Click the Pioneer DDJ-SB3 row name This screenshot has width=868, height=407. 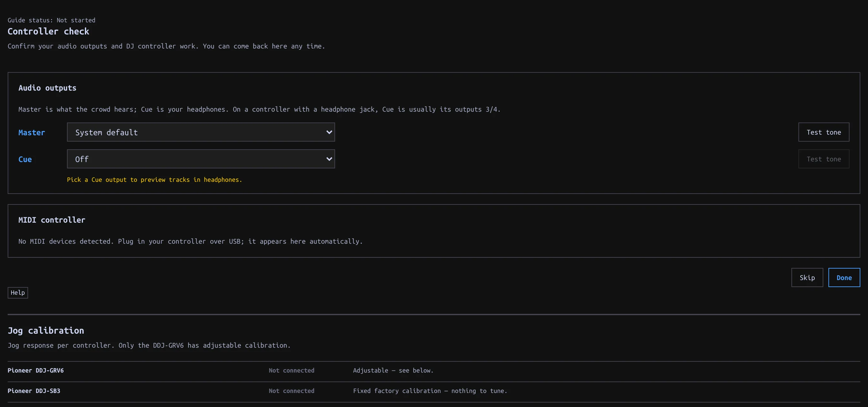coord(34,391)
